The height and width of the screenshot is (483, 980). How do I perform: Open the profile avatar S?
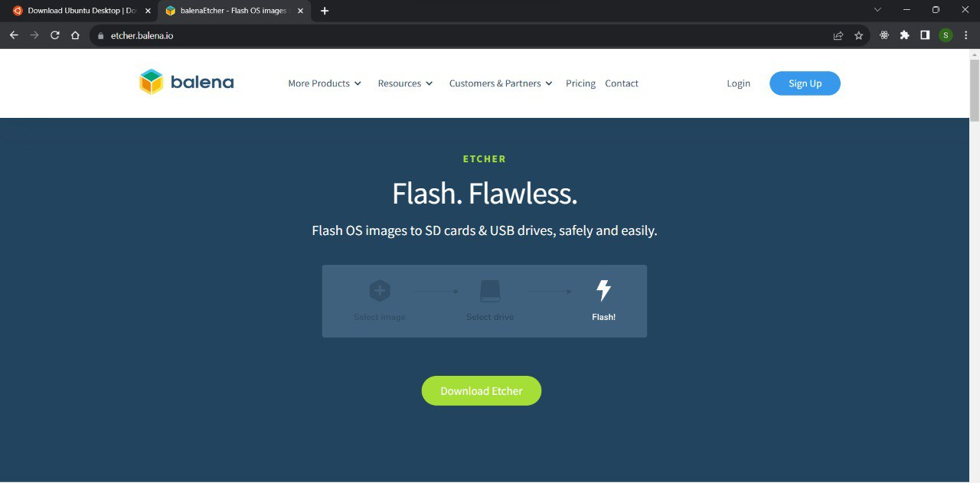(946, 35)
